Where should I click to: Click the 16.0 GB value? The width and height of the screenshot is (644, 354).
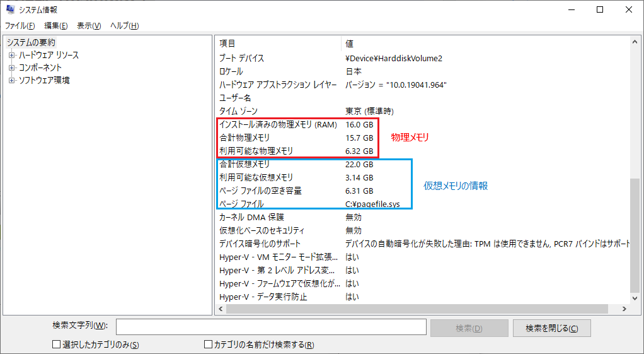pos(359,124)
